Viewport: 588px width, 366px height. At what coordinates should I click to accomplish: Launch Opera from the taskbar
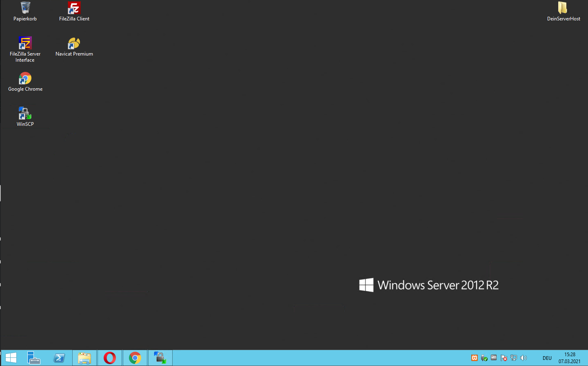click(x=110, y=358)
